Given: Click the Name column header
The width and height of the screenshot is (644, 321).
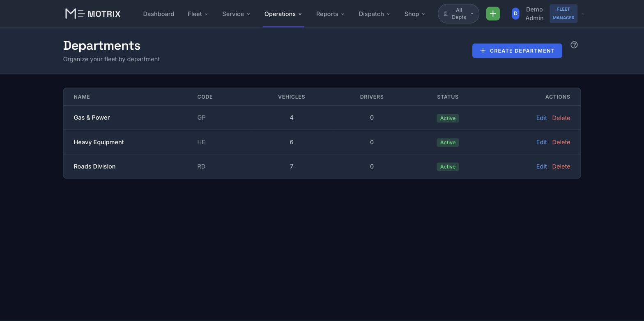Looking at the screenshot, I should (x=82, y=97).
